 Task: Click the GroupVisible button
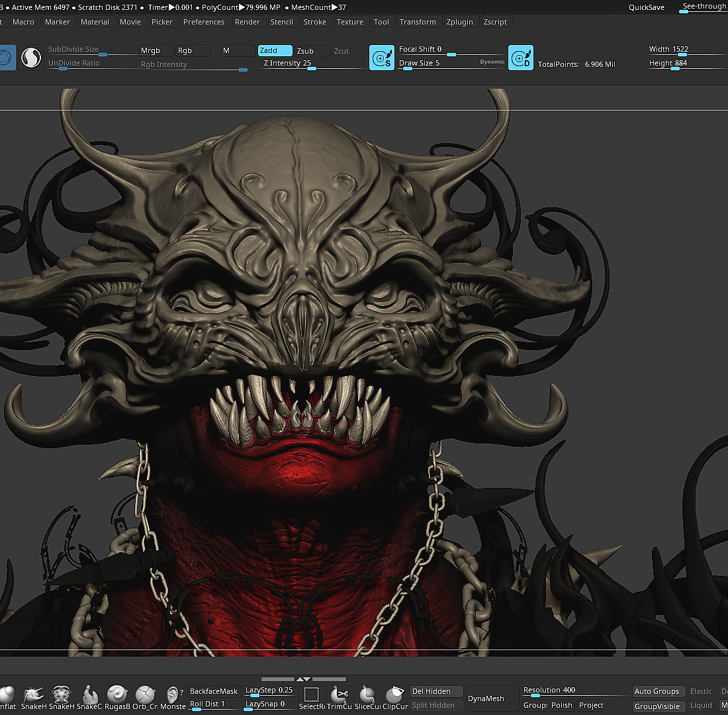tap(659, 706)
